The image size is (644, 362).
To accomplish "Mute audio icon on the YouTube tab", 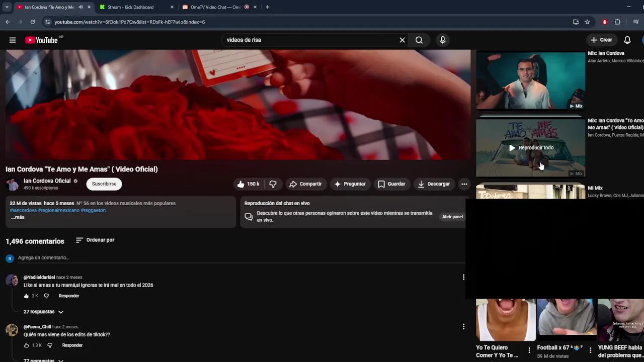I will tap(81, 7).
